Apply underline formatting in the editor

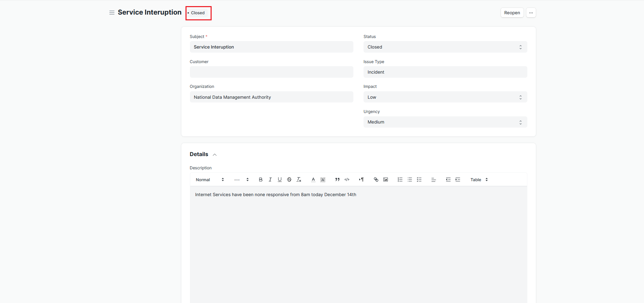tap(279, 179)
